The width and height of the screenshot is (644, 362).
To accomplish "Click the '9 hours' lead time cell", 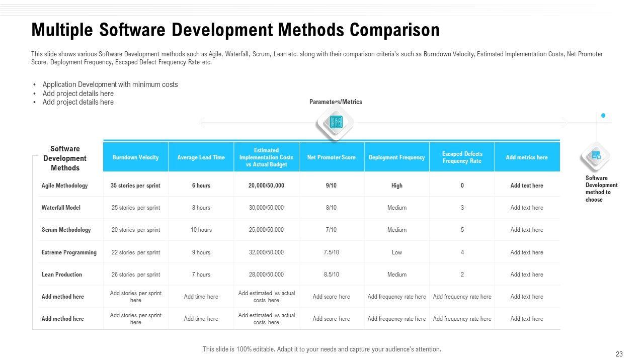I will (201, 252).
